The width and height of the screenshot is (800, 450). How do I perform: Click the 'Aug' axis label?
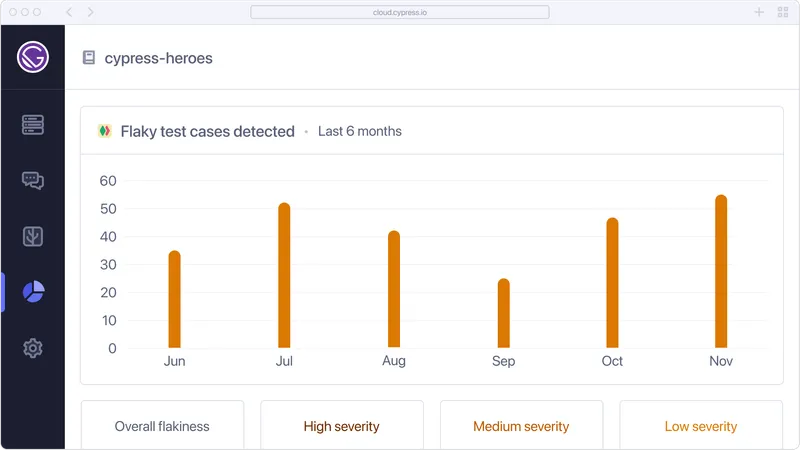click(x=394, y=361)
